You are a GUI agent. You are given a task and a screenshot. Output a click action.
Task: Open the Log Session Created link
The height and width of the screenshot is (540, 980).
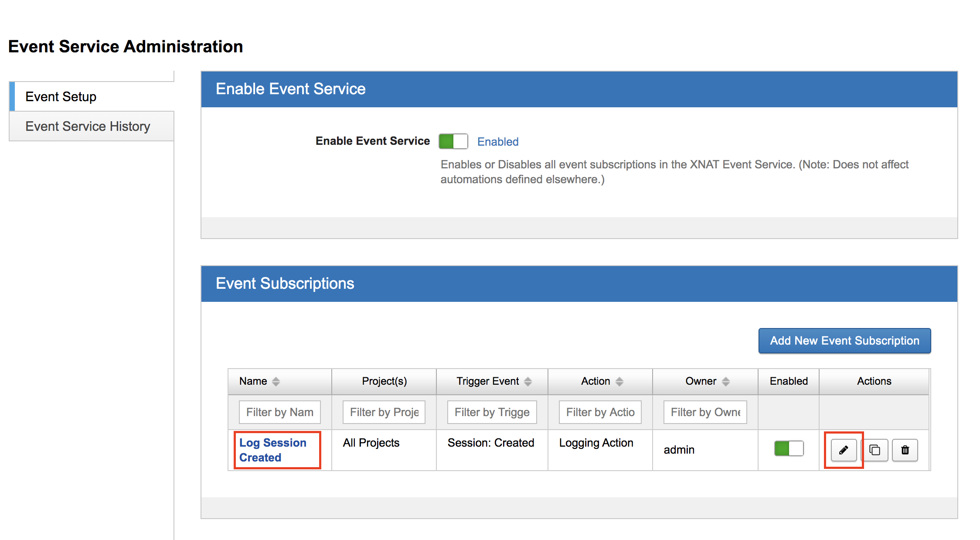(272, 450)
